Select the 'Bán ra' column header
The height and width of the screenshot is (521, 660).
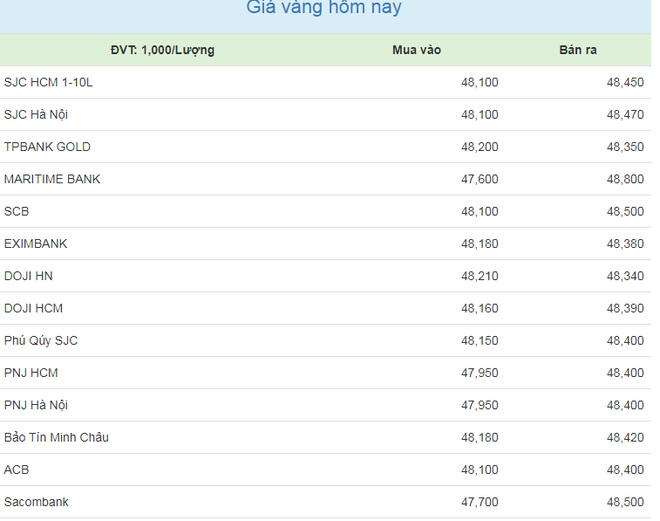pos(578,50)
